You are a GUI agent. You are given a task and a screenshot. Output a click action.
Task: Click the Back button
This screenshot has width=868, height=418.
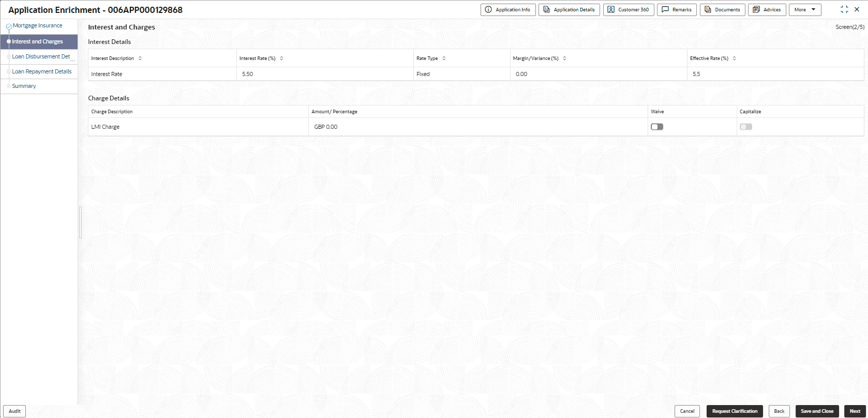(x=779, y=411)
